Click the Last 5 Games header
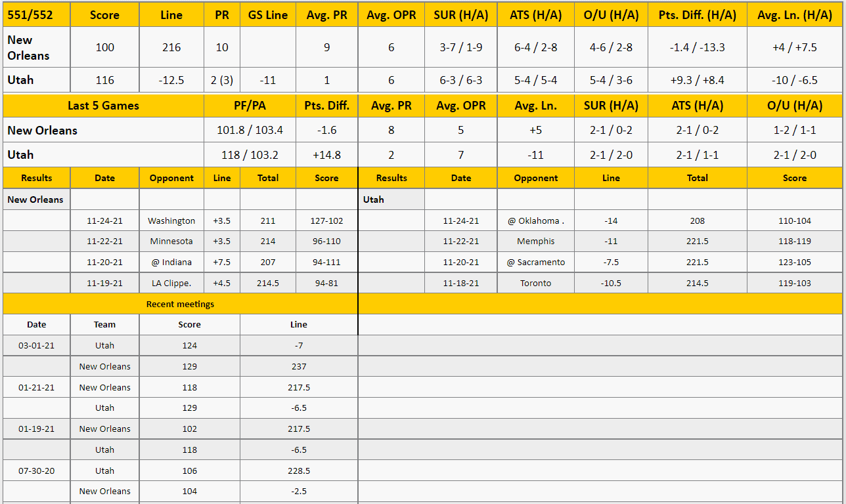846x504 pixels. (x=104, y=106)
